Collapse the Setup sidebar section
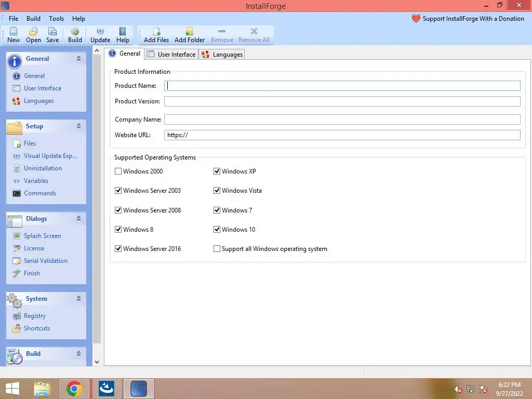Screen dimensions: 532x399 (79, 126)
